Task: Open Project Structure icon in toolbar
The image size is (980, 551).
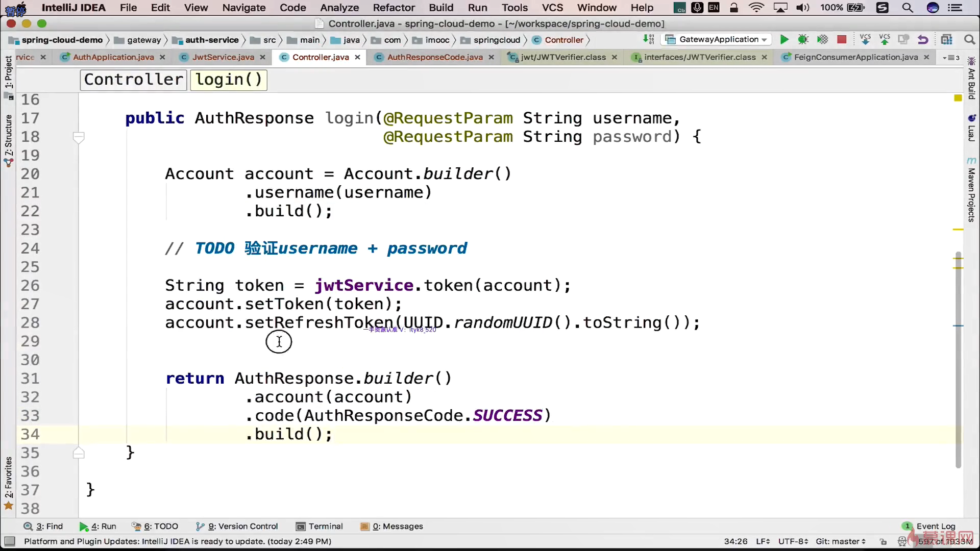Action: click(x=947, y=40)
